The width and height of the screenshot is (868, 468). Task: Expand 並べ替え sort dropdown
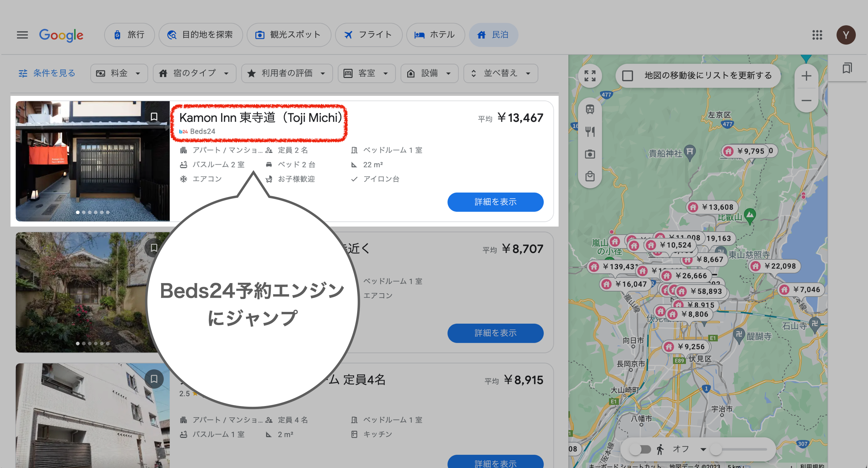500,73
